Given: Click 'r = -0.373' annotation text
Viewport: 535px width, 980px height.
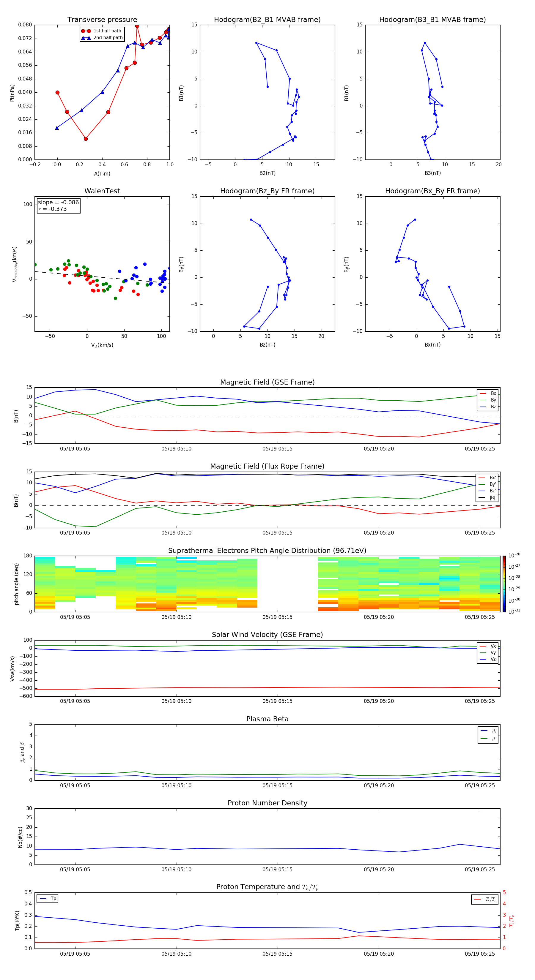Looking at the screenshot, I should click(x=53, y=209).
